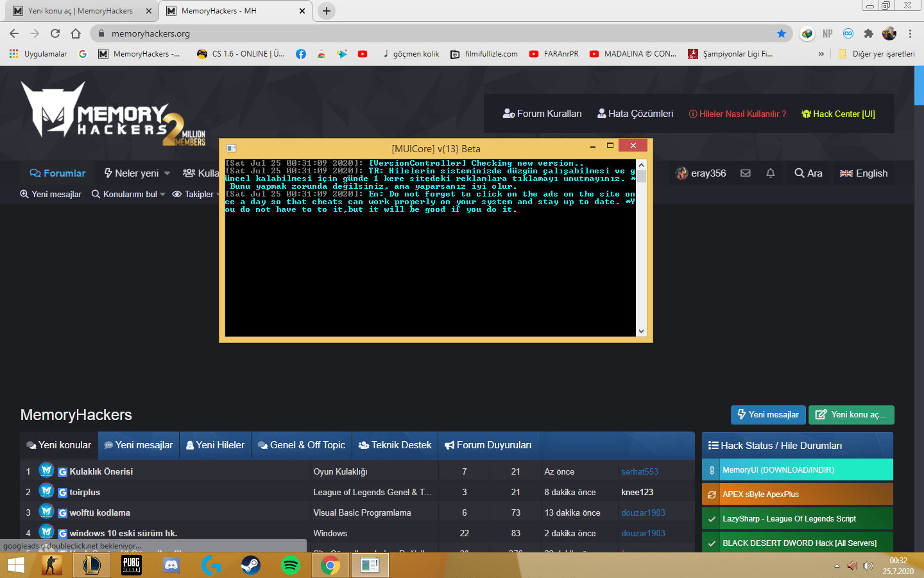Image resolution: width=924 pixels, height=578 pixels.
Task: Select the 'Yeni konu aç' browser tab
Action: 81,11
